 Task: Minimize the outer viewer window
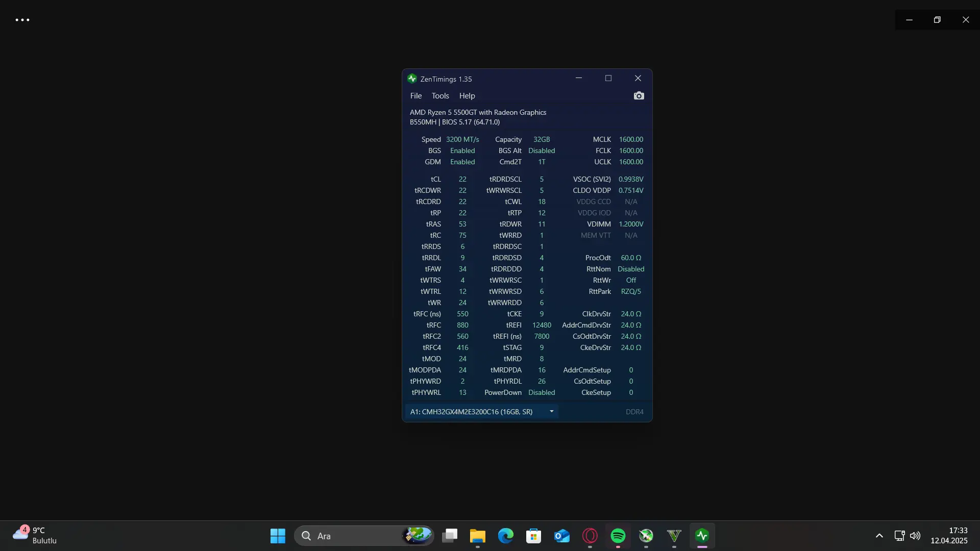[x=909, y=20]
